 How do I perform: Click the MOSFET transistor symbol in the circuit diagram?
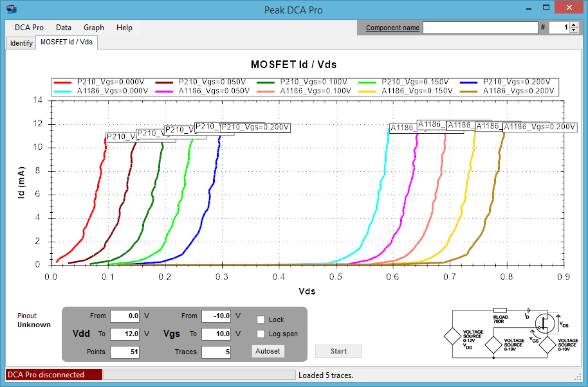tap(544, 323)
